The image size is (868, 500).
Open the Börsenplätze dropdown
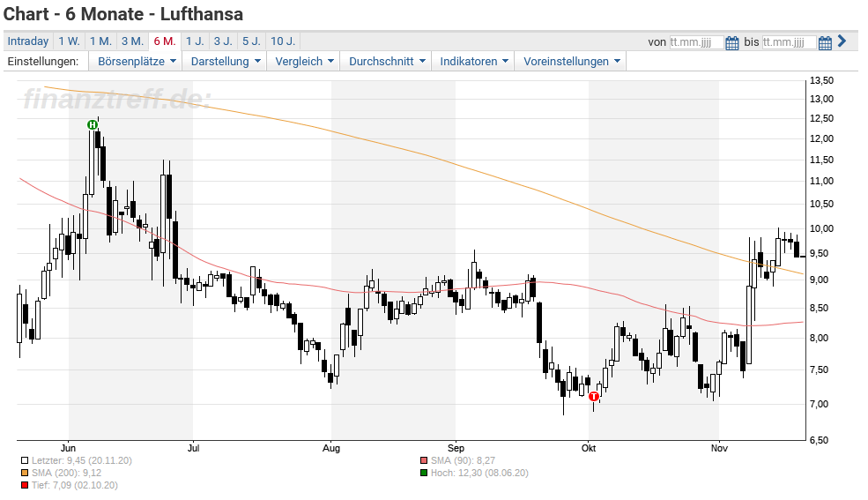click(x=137, y=62)
